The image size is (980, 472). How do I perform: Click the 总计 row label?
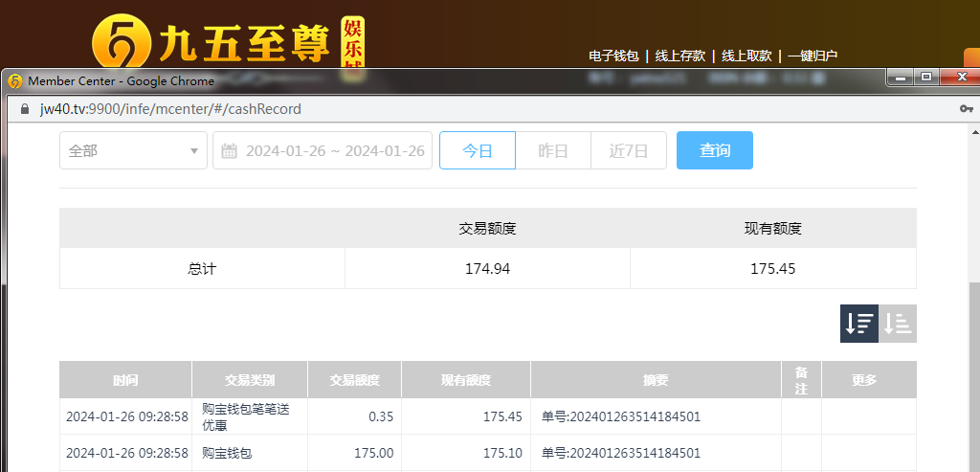click(x=202, y=269)
